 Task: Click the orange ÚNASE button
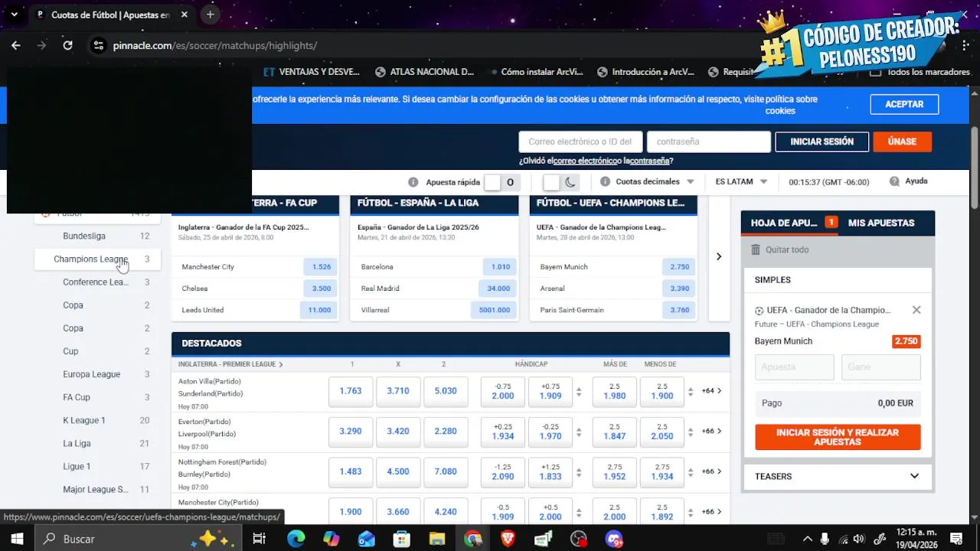click(902, 142)
